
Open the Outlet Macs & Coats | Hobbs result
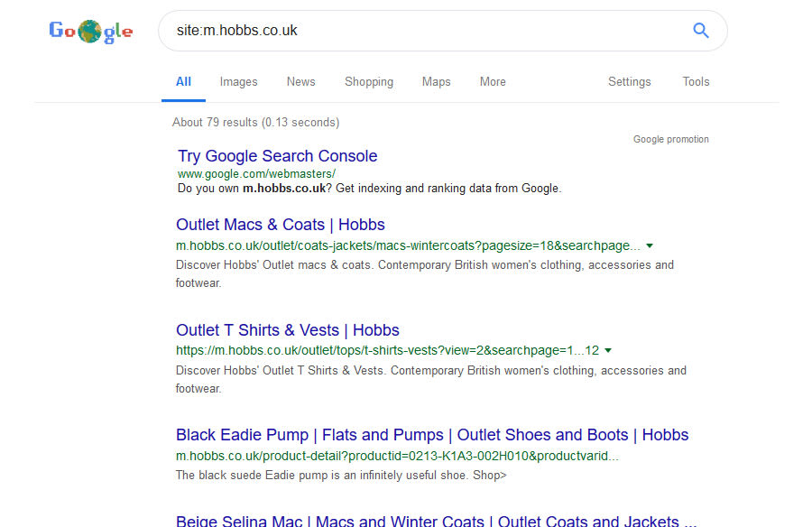281,225
